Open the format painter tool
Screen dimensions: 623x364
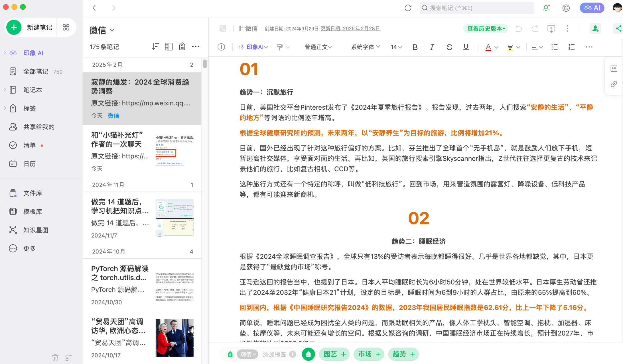(x=280, y=47)
